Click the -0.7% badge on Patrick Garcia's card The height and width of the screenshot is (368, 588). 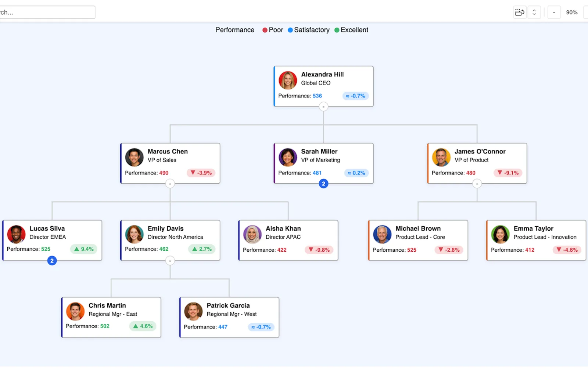tap(261, 327)
